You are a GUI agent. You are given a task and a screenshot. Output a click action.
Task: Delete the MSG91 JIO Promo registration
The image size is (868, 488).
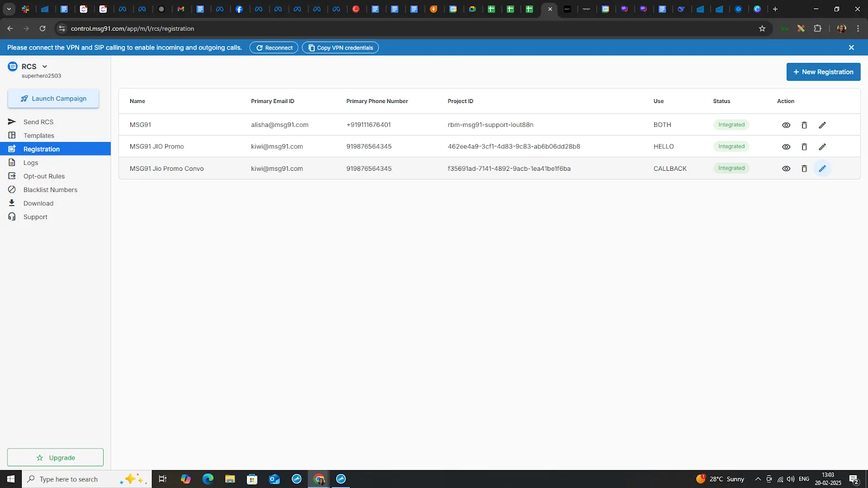point(805,147)
